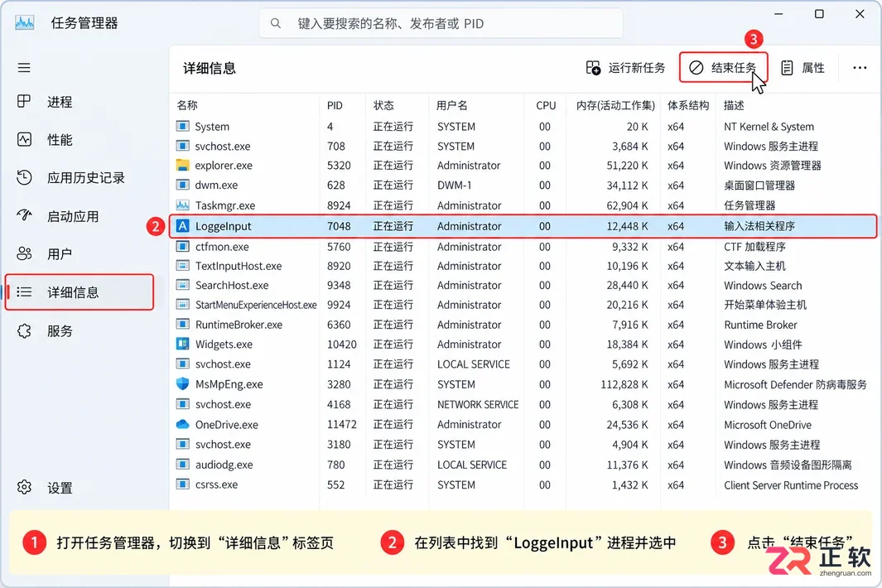Open the three-dot more options menu
882x588 pixels.
pyautogui.click(x=860, y=68)
